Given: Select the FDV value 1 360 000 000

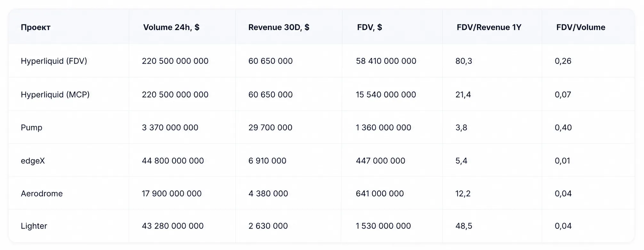Looking at the screenshot, I should (x=383, y=128).
